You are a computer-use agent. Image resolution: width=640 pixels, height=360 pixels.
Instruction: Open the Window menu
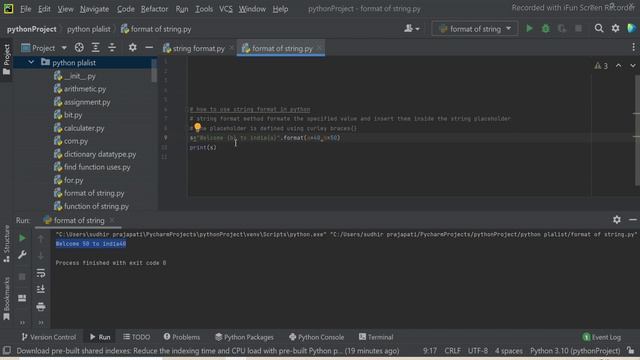pos(252,9)
